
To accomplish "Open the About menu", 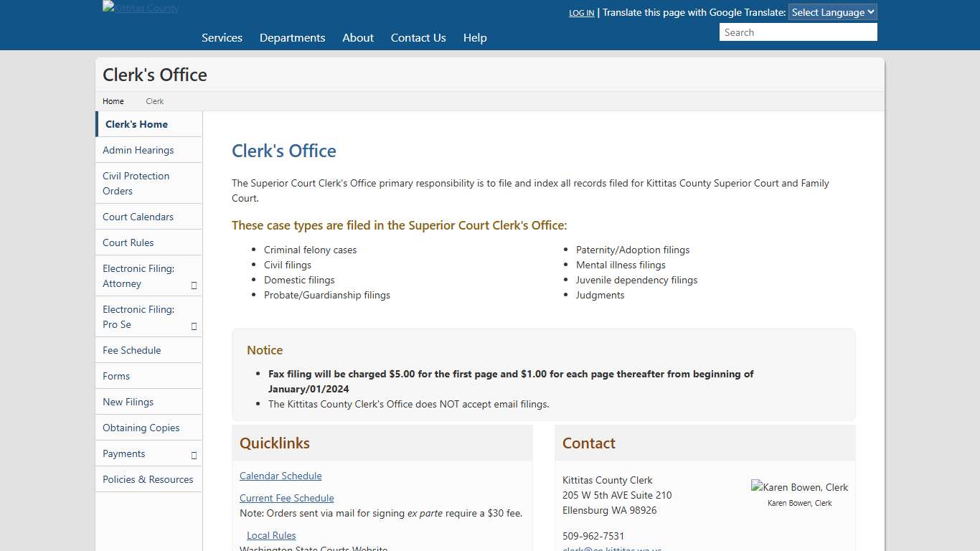I will click(x=357, y=37).
